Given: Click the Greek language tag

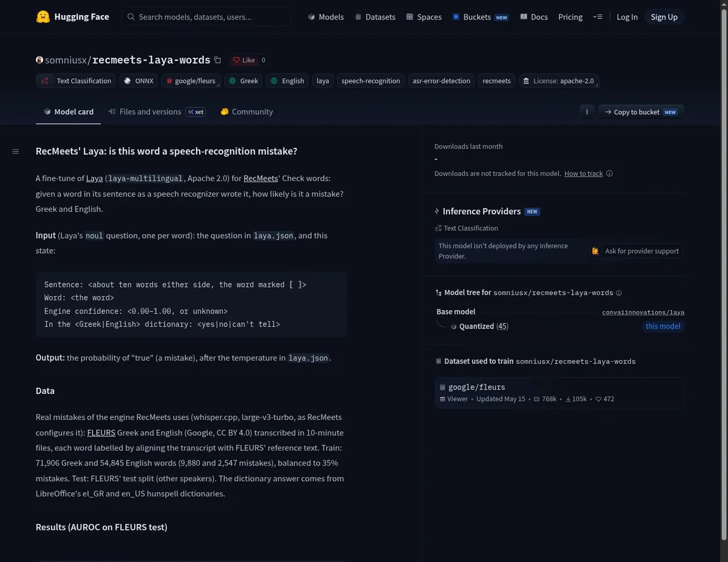Looking at the screenshot, I should tap(243, 81).
